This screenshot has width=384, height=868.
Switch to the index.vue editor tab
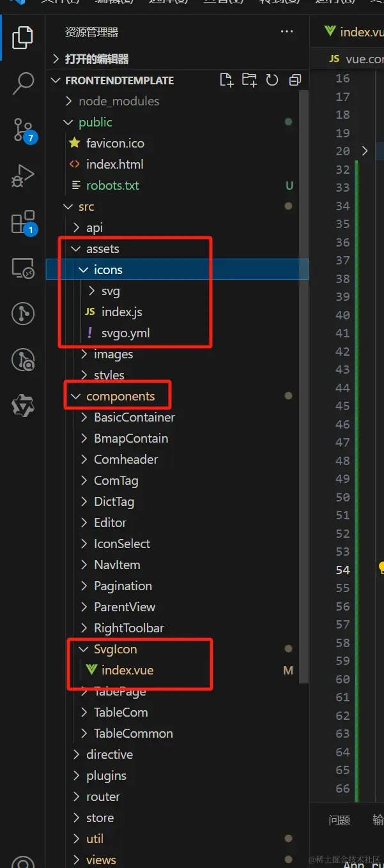pos(353,31)
